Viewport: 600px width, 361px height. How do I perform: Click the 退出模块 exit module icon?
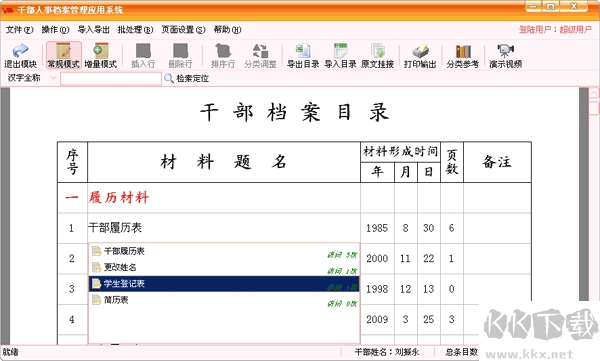pyautogui.click(x=20, y=56)
